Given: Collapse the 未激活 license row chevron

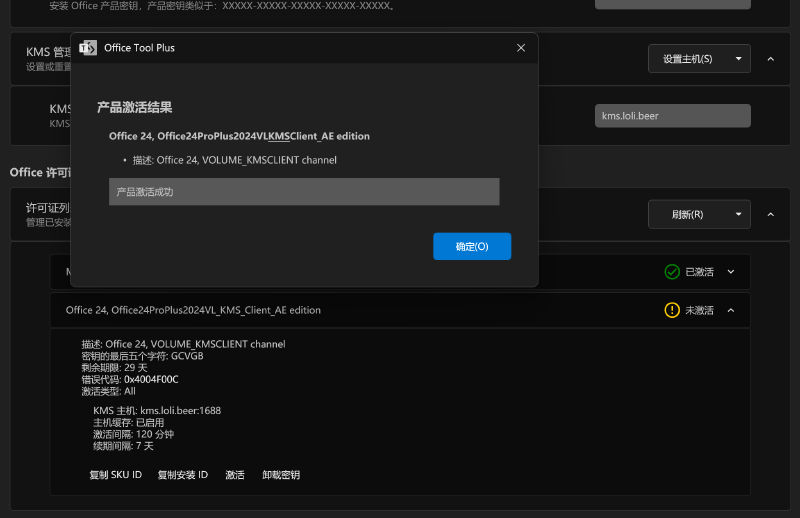Looking at the screenshot, I should [x=731, y=310].
